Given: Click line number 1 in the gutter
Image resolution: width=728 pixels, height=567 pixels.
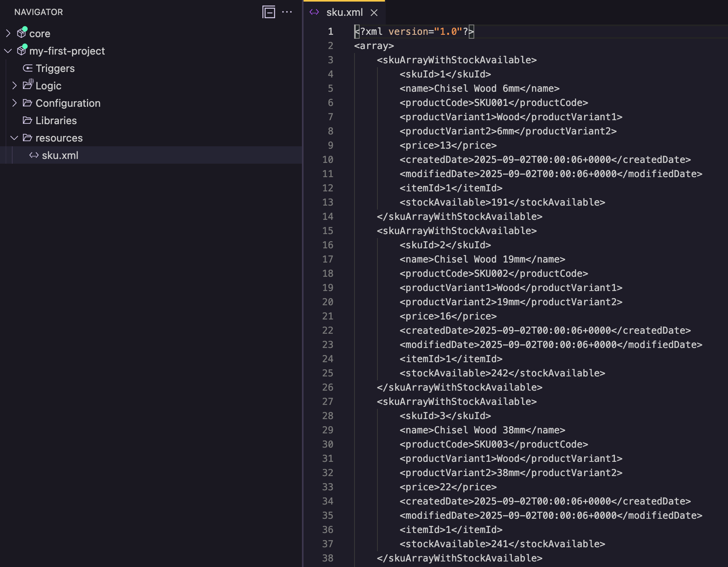Looking at the screenshot, I should 331,31.
